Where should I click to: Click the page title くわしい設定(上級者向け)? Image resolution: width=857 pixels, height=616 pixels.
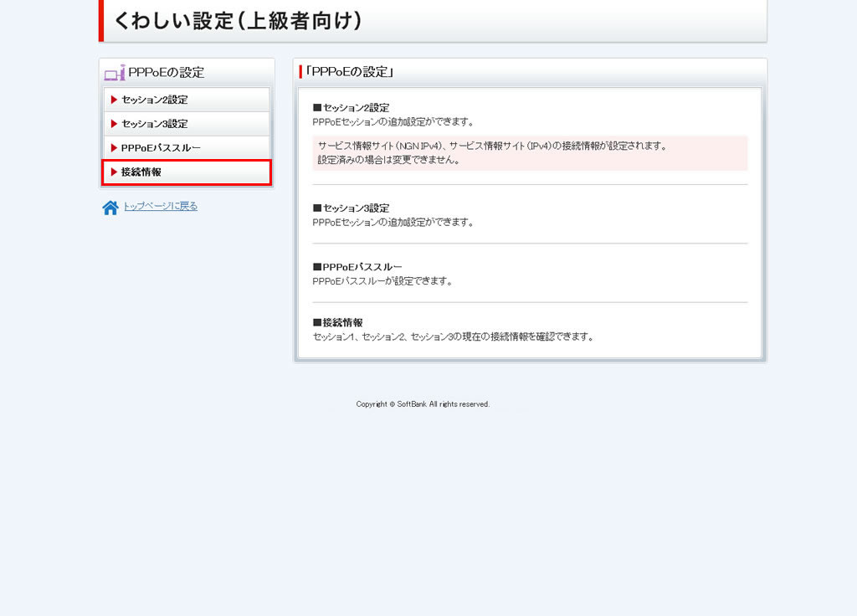point(239,21)
